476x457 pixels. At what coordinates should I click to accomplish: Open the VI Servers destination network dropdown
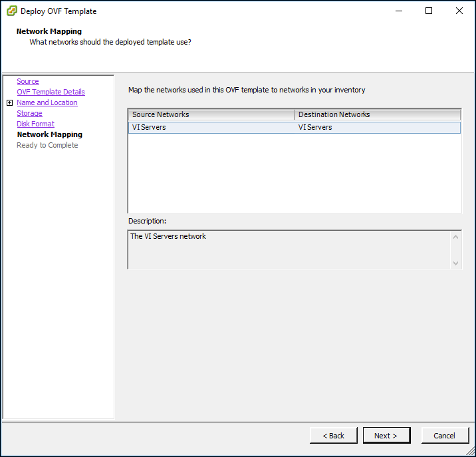(378, 127)
